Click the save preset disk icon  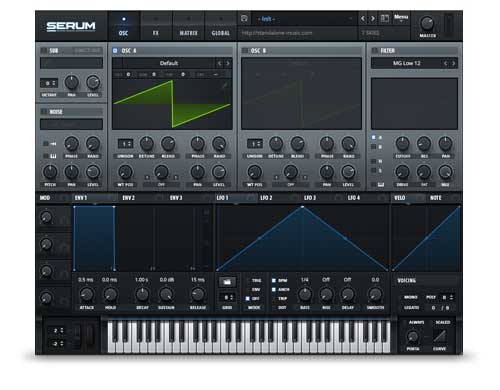[244, 19]
